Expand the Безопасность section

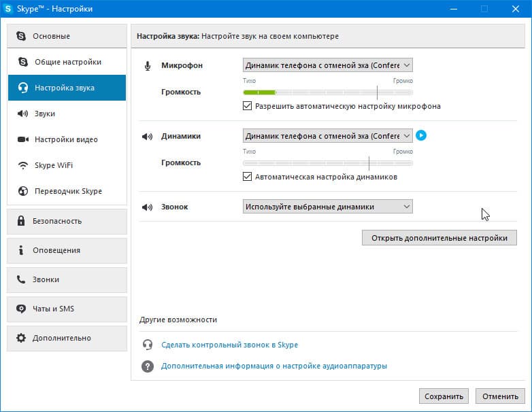(67, 221)
